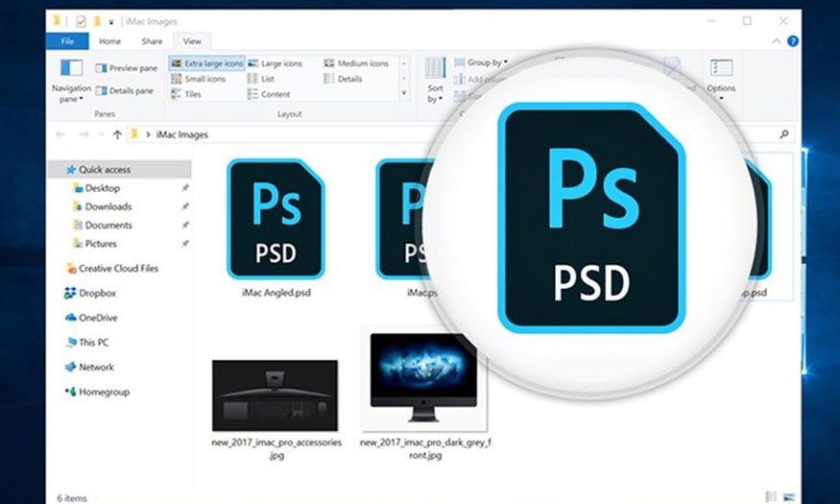The image size is (840, 504).
Task: Toggle the Preview pane on
Action: (126, 68)
